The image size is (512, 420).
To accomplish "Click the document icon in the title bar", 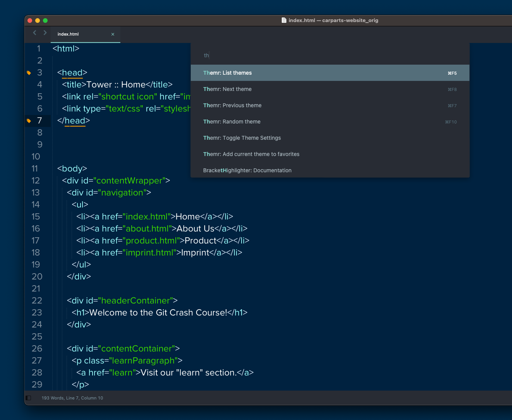I will coord(283,20).
